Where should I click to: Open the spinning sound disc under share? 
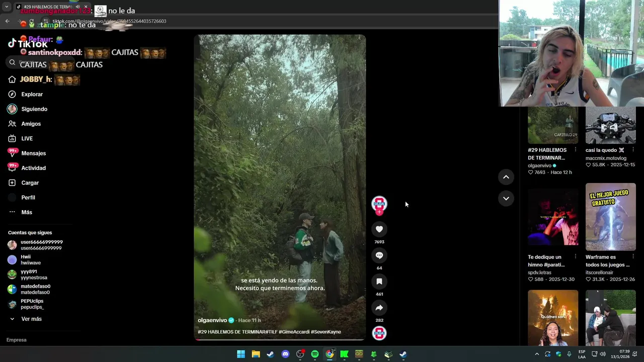[379, 333]
